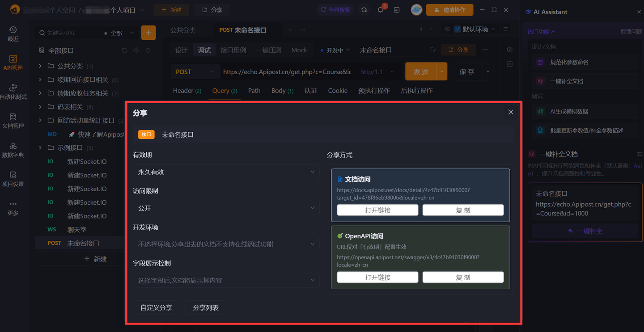Click 打开链接 under OpenAPI访问
Screen dimensions: 644x332
[x=377, y=277]
